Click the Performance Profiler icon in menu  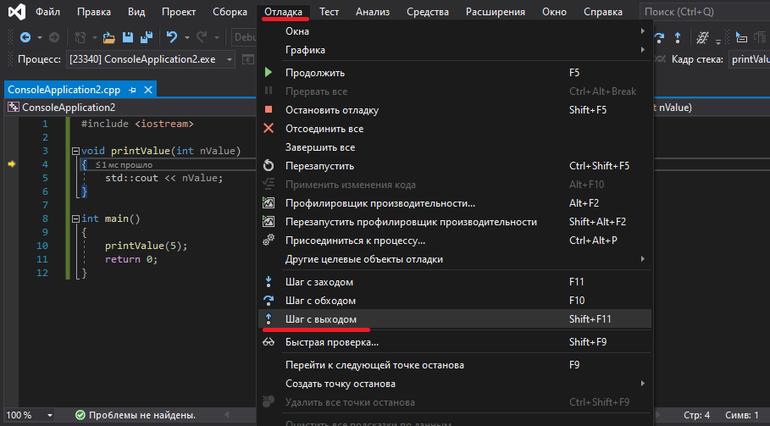tap(269, 202)
